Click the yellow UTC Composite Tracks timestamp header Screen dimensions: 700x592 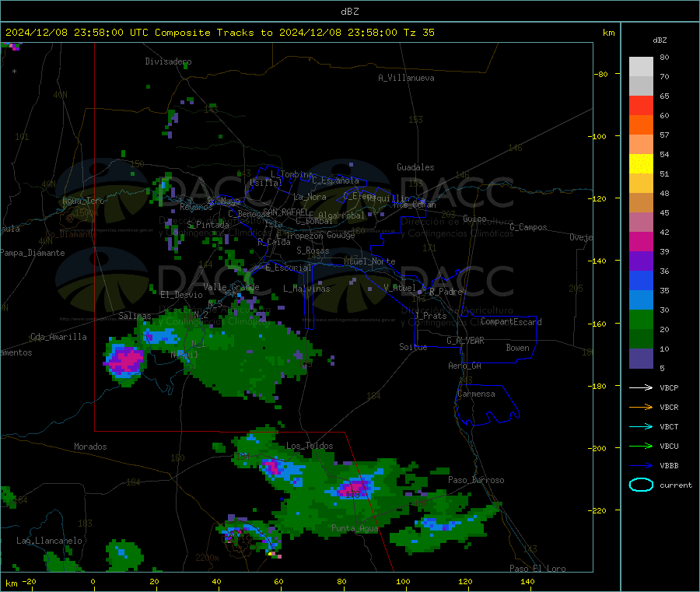coord(220,33)
